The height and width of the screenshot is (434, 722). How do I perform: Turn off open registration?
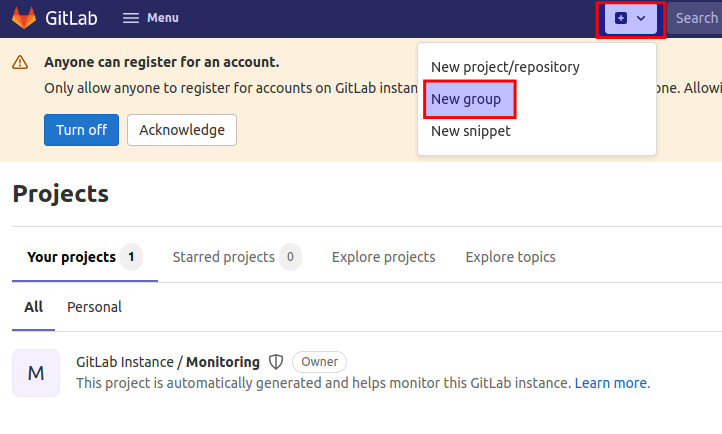(x=82, y=130)
